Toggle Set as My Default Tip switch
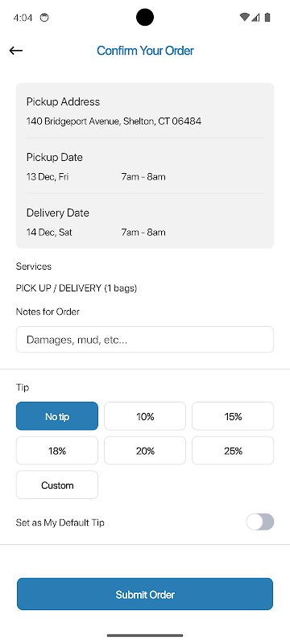The image size is (290, 644). (x=259, y=522)
